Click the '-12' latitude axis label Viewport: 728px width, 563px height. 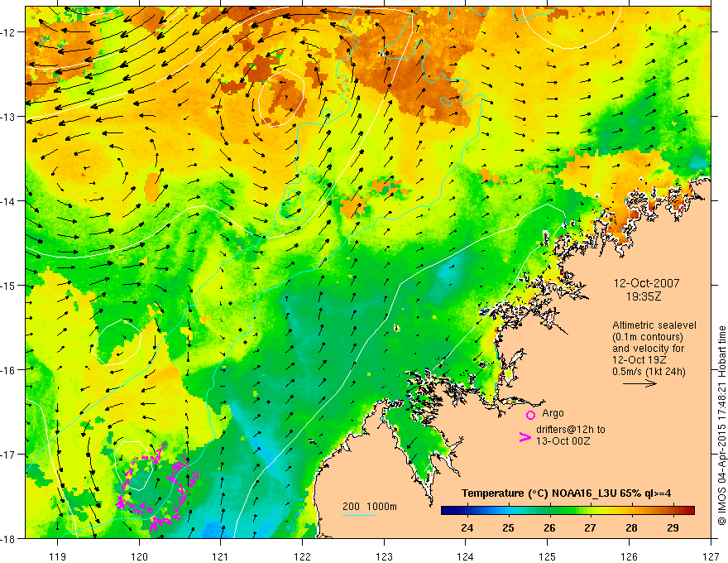[8, 32]
